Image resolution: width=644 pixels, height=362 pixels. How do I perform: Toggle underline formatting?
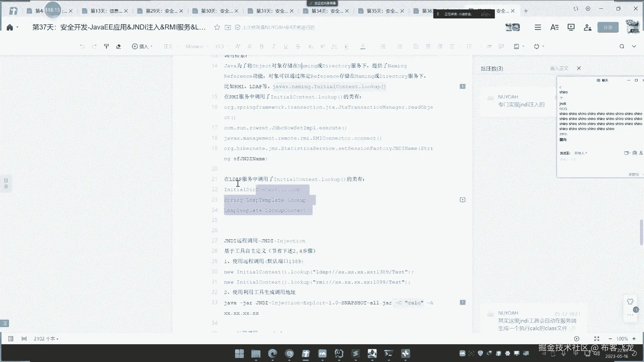point(285,46)
